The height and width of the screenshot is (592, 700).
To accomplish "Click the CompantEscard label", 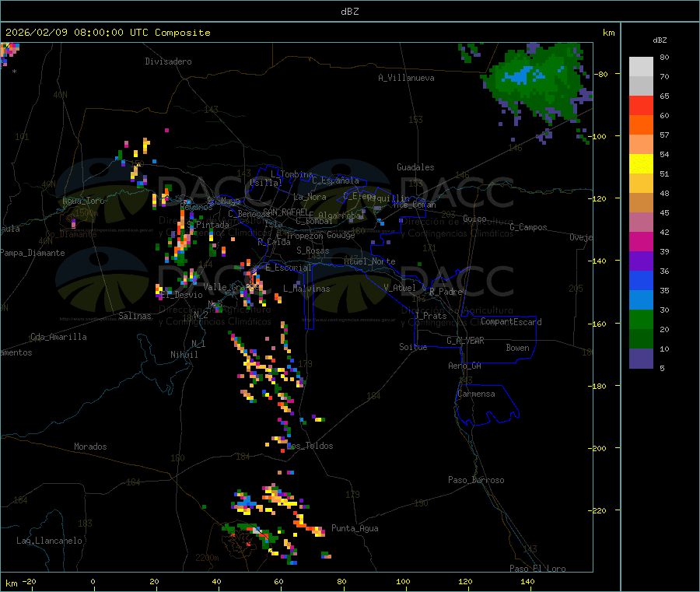I will click(x=511, y=321).
